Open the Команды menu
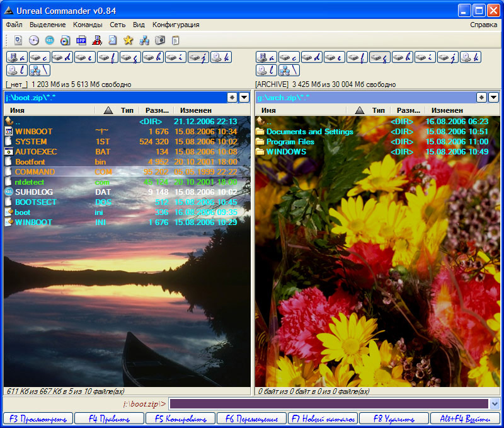Image resolution: width=504 pixels, height=428 pixels. click(88, 25)
